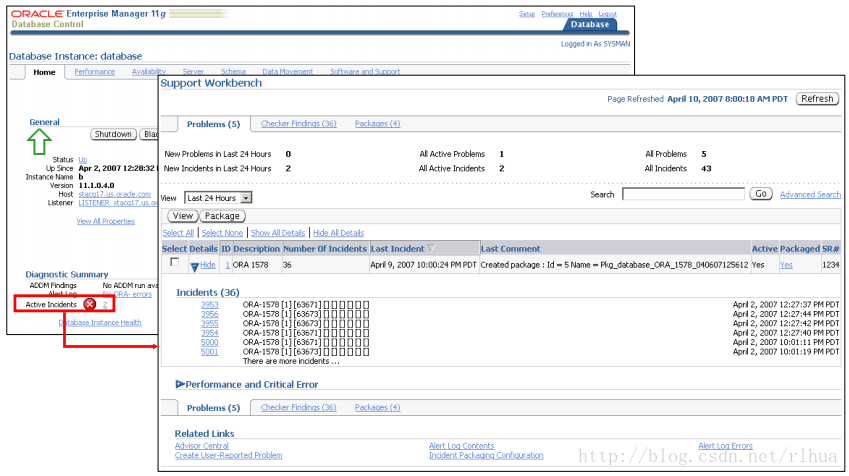This screenshot has height=476, width=849.
Task: Collapse ORA 1578 details with Hide
Action: click(x=207, y=265)
